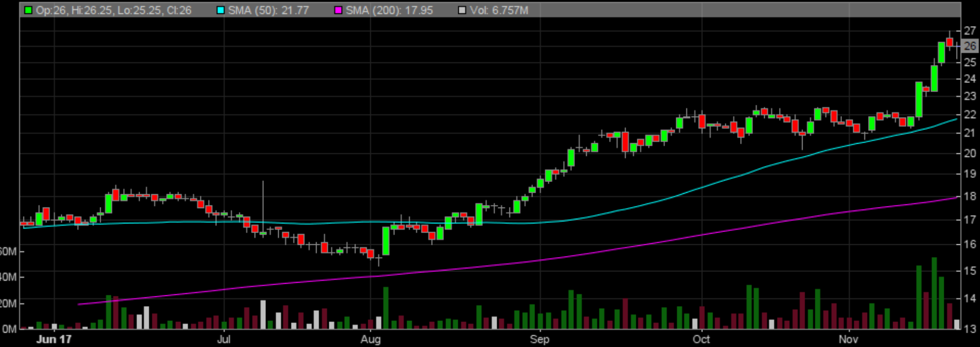Click the cyan SMA (50) legend swatch
The height and width of the screenshot is (347, 980).
[221, 10]
